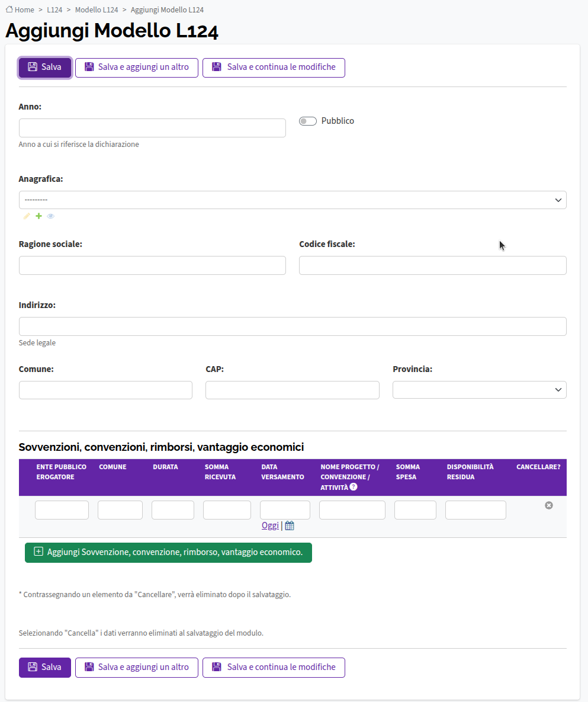
Task: Click the Somma Spesa input
Action: pyautogui.click(x=415, y=510)
